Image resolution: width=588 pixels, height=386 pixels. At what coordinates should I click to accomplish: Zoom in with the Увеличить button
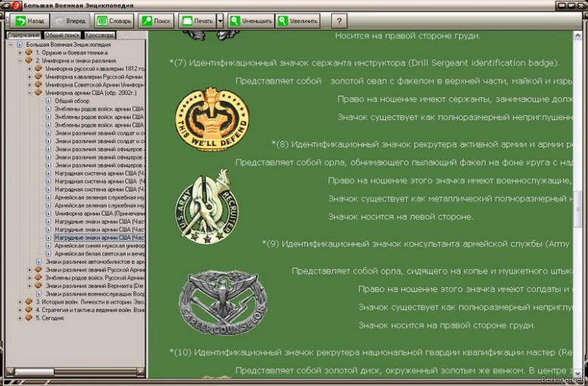click(x=297, y=21)
